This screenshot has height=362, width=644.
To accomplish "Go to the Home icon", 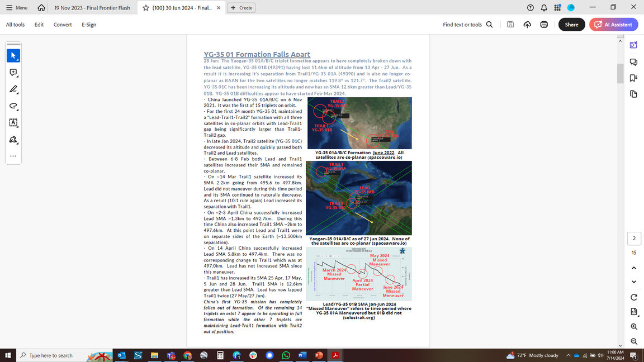I will tap(41, 8).
